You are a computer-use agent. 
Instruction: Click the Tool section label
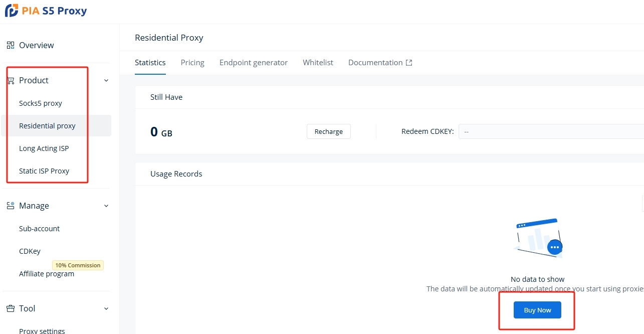pos(27,308)
